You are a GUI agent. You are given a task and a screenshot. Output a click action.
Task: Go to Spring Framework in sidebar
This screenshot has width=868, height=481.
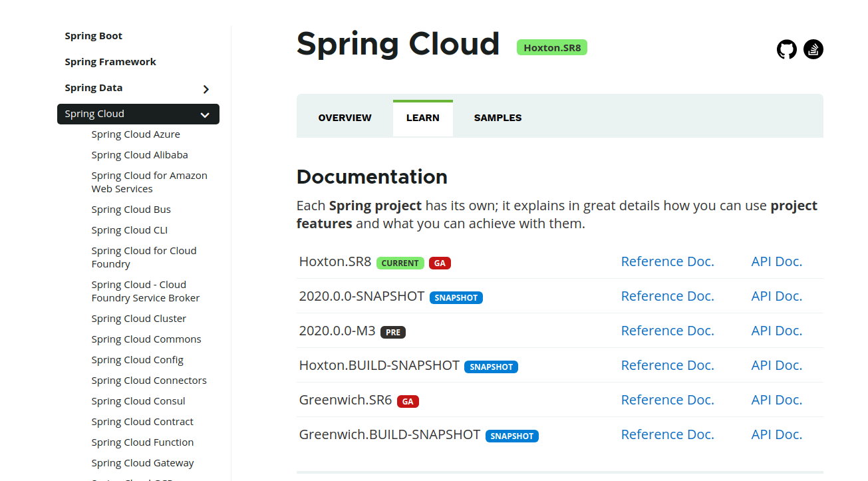pyautogui.click(x=110, y=62)
